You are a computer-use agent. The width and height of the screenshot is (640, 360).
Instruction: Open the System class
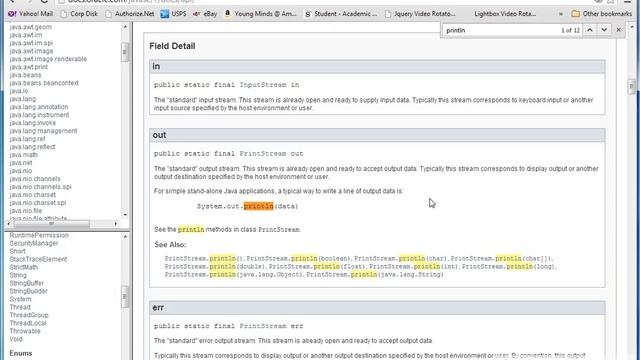click(20, 299)
